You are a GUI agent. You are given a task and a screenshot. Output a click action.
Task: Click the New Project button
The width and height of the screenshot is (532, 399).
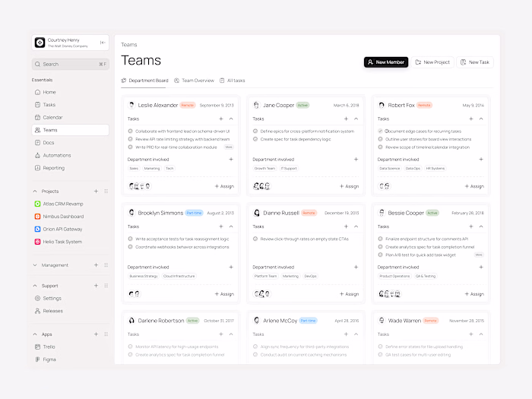point(432,62)
